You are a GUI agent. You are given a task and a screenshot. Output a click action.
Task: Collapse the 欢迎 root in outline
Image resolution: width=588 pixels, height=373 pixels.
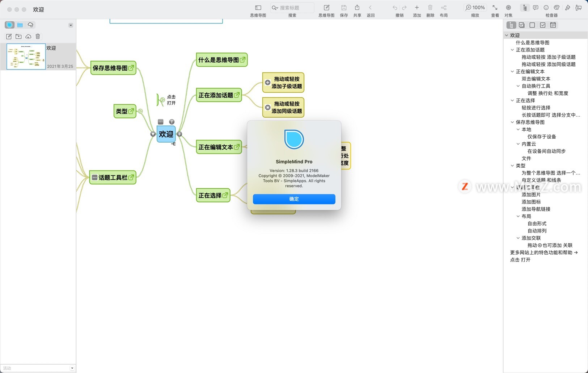click(507, 35)
